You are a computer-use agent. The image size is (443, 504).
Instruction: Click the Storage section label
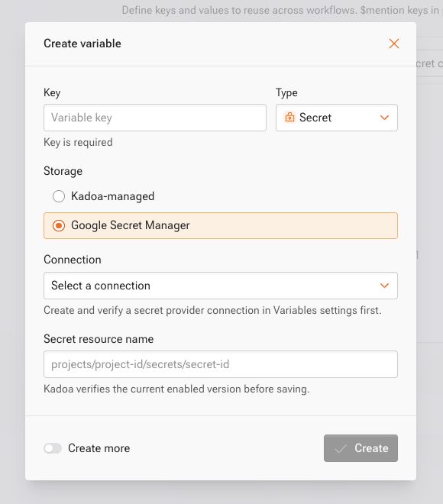pos(63,171)
